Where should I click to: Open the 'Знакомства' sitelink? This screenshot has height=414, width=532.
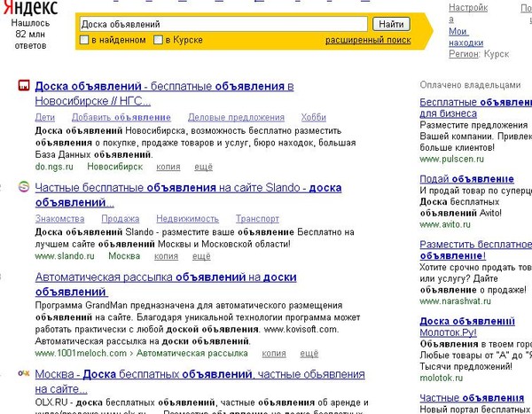coord(59,219)
